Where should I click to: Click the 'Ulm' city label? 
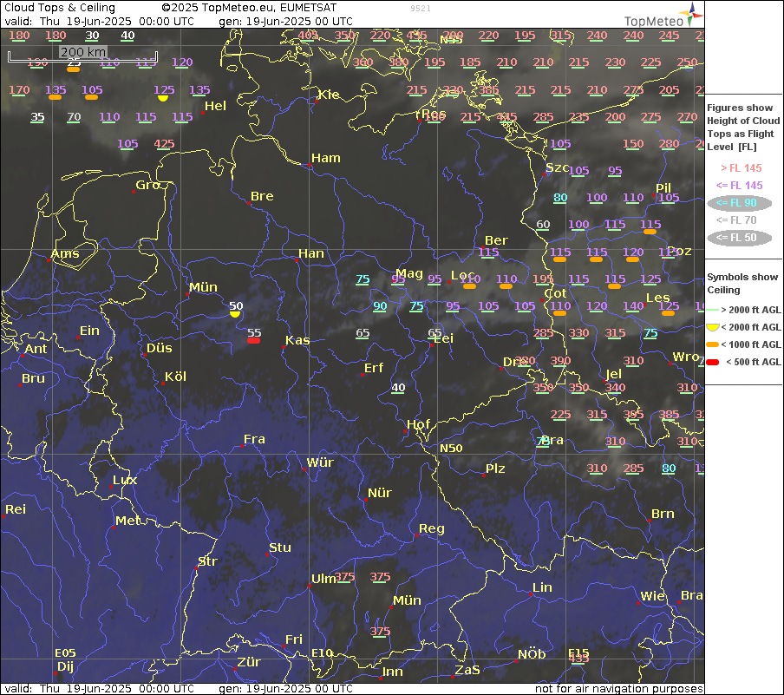tap(323, 579)
